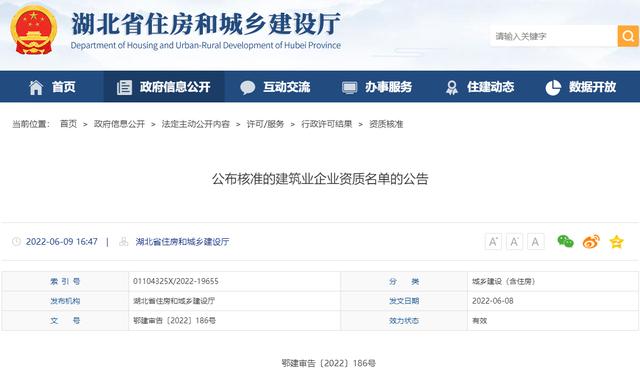Click 许可/服务 breadcrumb link
This screenshot has width=640, height=371.
pyautogui.click(x=265, y=124)
